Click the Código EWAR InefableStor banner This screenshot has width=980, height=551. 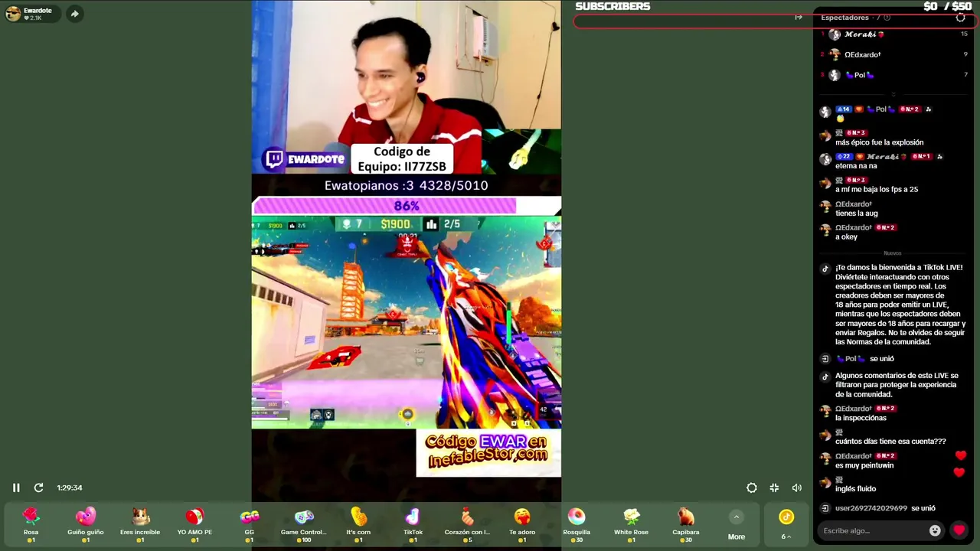tap(488, 452)
